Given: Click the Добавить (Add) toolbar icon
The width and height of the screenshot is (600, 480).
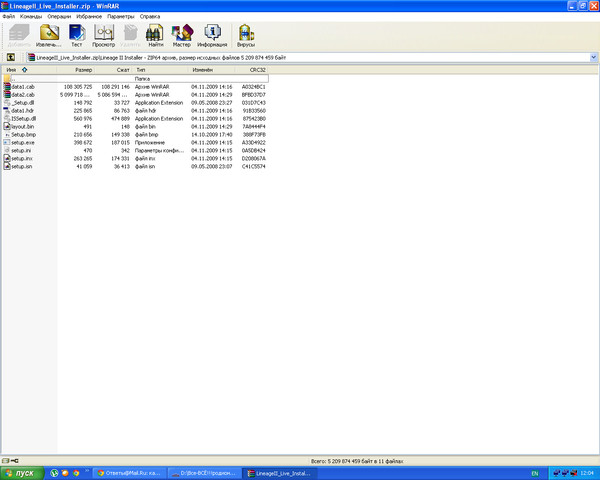Looking at the screenshot, I should point(19,35).
